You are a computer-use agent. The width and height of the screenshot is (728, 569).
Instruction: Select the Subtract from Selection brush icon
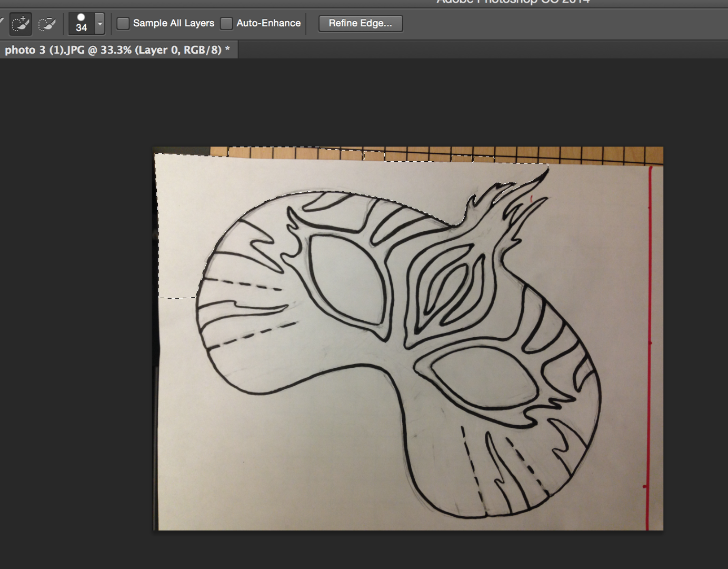coord(48,23)
